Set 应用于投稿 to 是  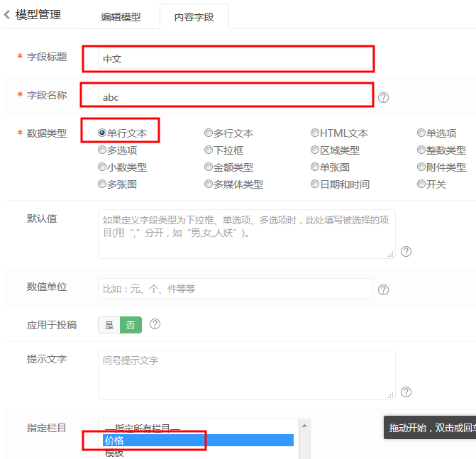pos(109,325)
